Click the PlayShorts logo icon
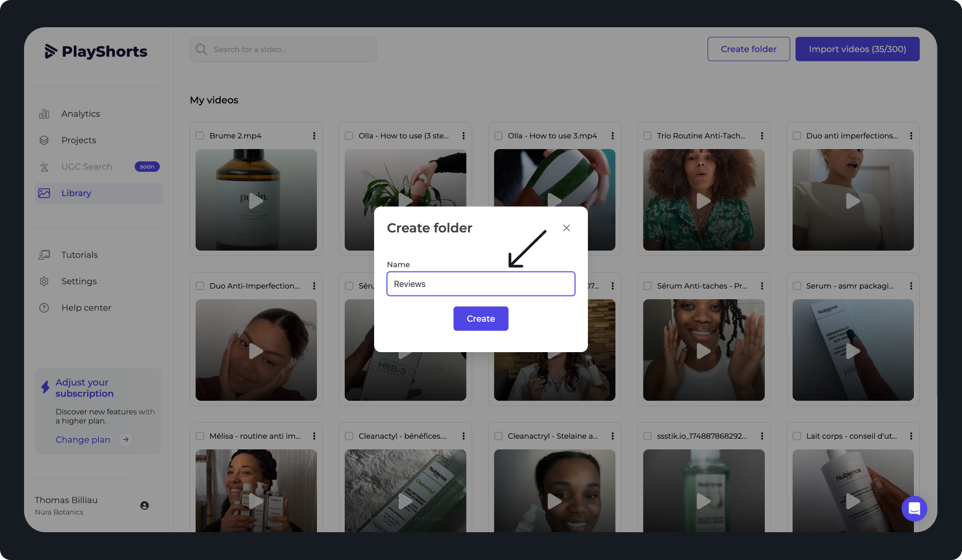 [51, 51]
